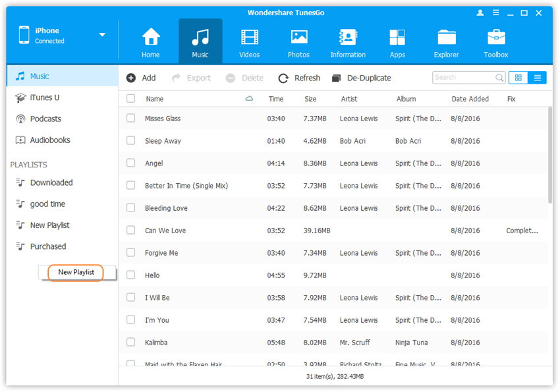Image resolution: width=560 pixels, height=392 pixels.
Task: Click the Ninja Tuna album cell
Action: (x=411, y=343)
